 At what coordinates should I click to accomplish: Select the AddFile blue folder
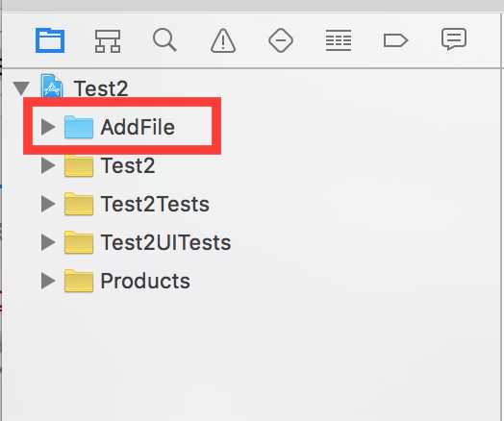(x=119, y=127)
